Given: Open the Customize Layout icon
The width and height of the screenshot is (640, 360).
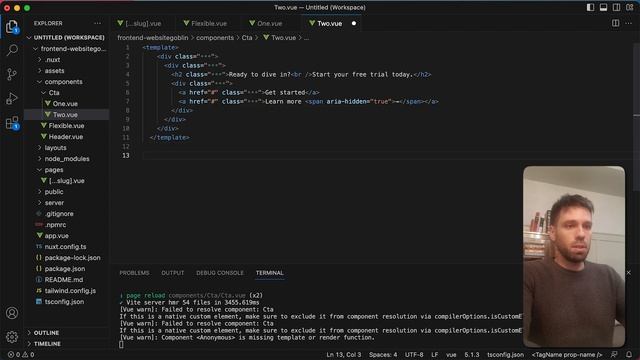Looking at the screenshot, I should point(630,7).
